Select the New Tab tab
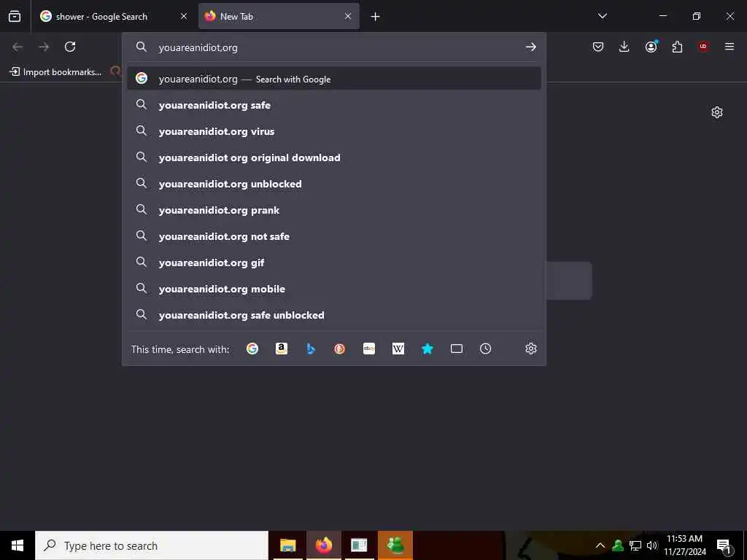This screenshot has height=560, width=747. tap(279, 16)
